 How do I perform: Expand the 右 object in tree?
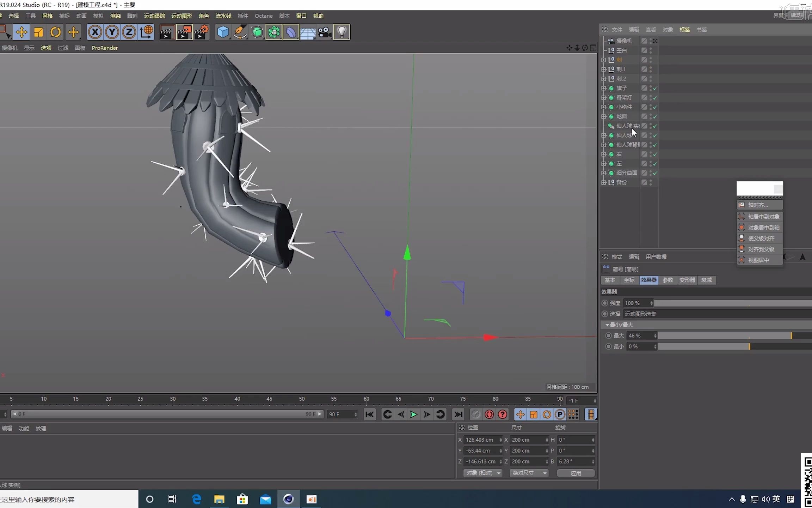click(604, 155)
